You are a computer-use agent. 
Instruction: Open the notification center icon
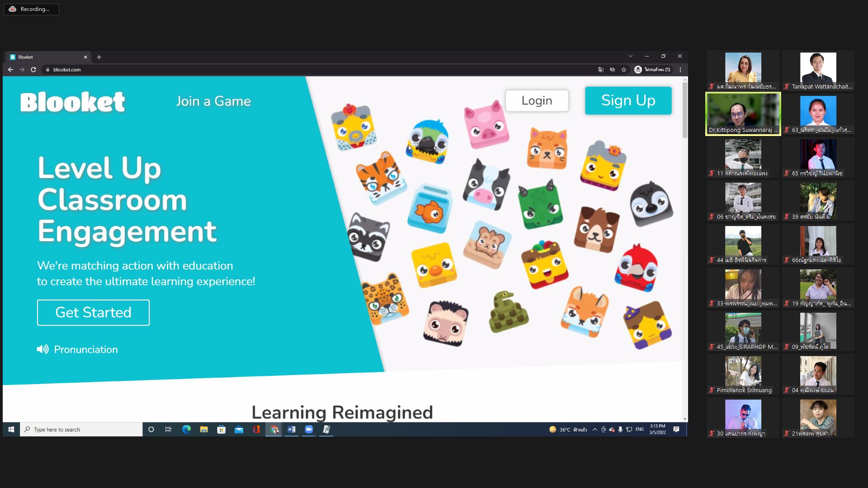(676, 429)
